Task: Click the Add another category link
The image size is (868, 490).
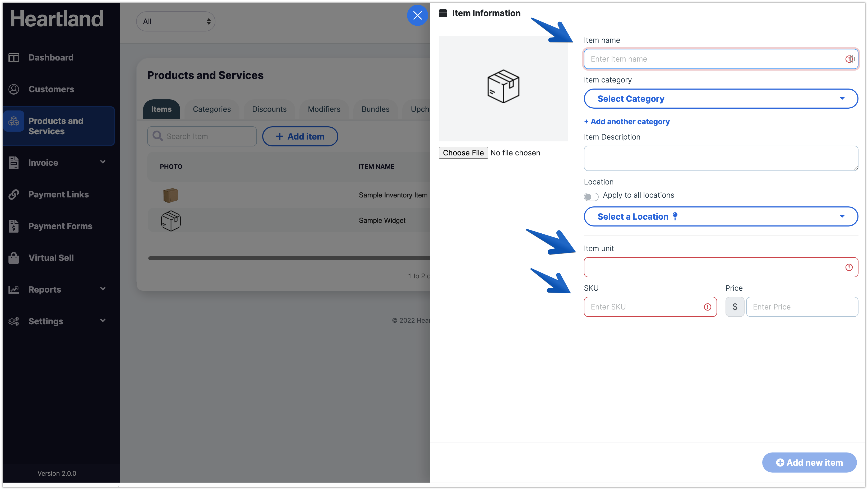Action: 626,122
